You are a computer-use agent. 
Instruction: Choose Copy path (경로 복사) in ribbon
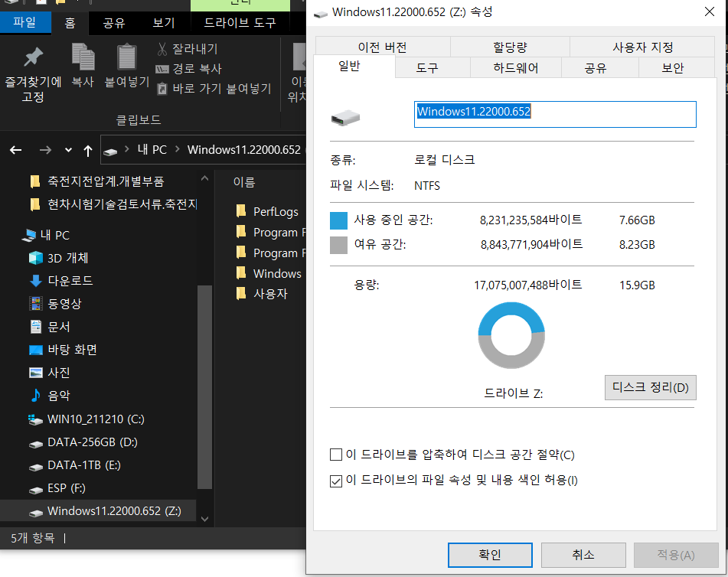188,69
